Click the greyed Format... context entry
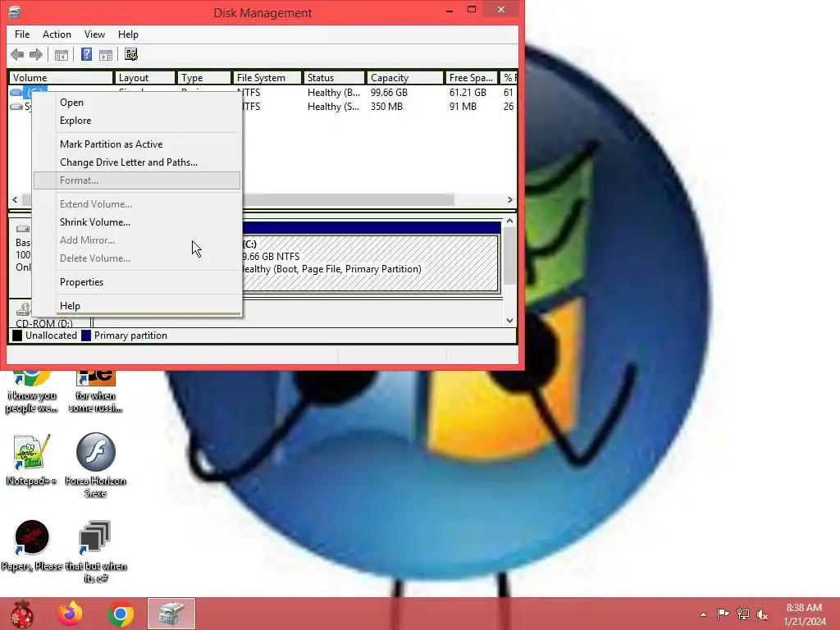 click(x=137, y=180)
